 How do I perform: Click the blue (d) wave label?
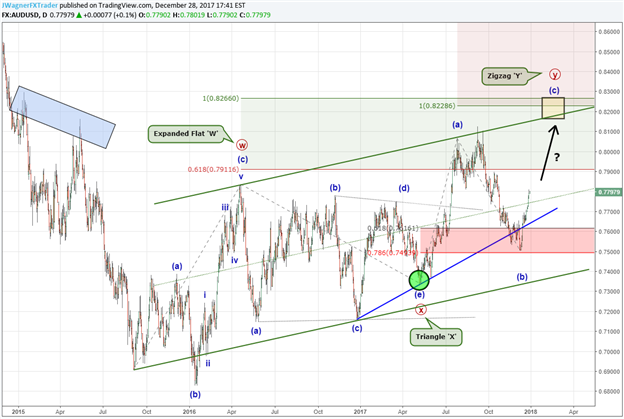click(x=404, y=188)
